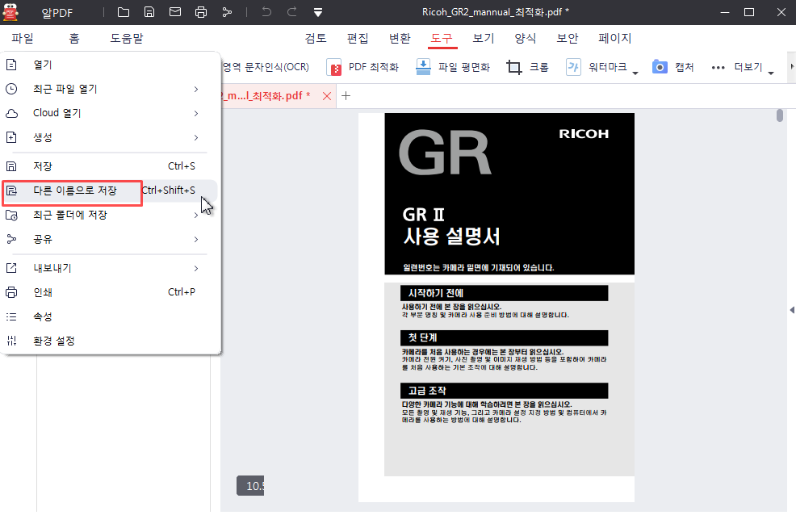Click the toolbar scroll right arrow

point(792,66)
